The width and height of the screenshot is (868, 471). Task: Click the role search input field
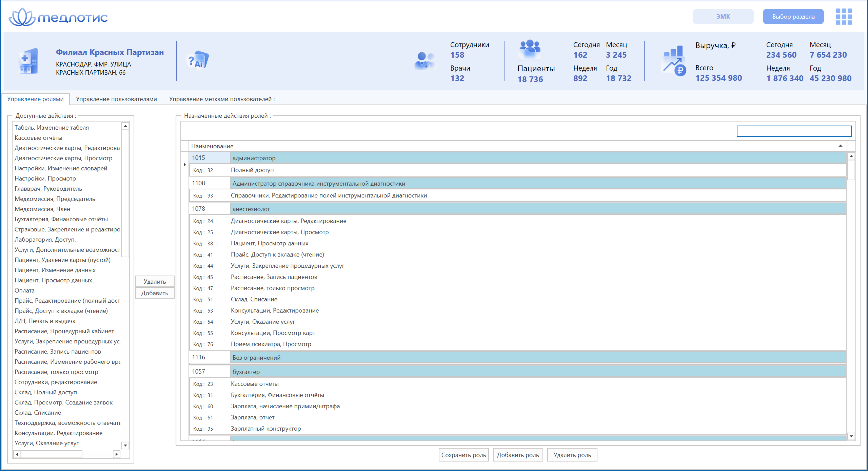click(x=794, y=131)
